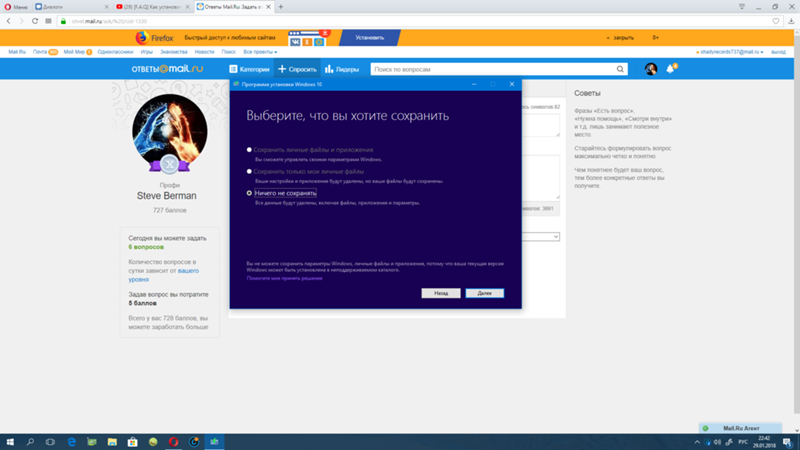Open the Windows Start menu
The width and height of the screenshot is (800, 450).
(x=10, y=442)
